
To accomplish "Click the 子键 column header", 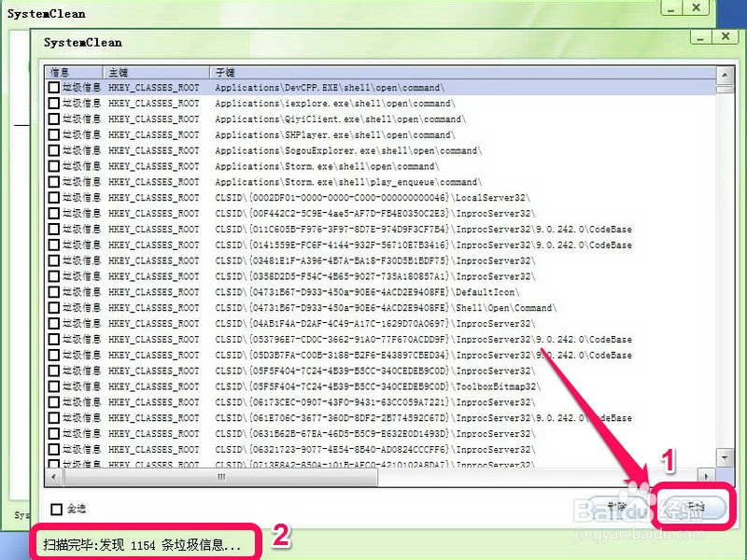I will [x=462, y=73].
